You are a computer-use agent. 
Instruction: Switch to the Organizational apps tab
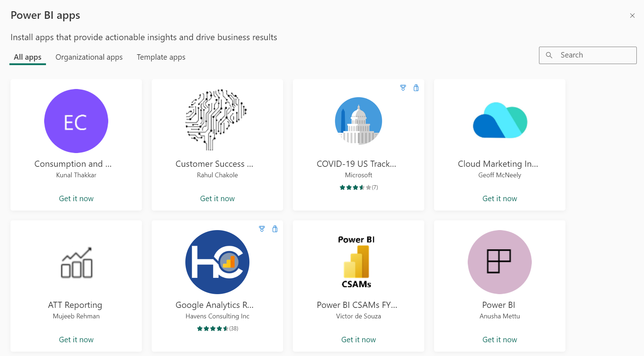click(x=89, y=57)
